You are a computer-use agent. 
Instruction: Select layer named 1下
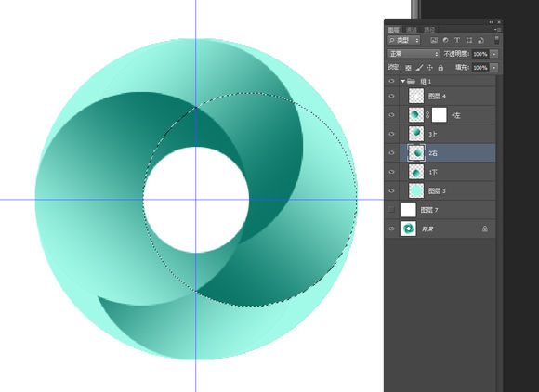(433, 172)
